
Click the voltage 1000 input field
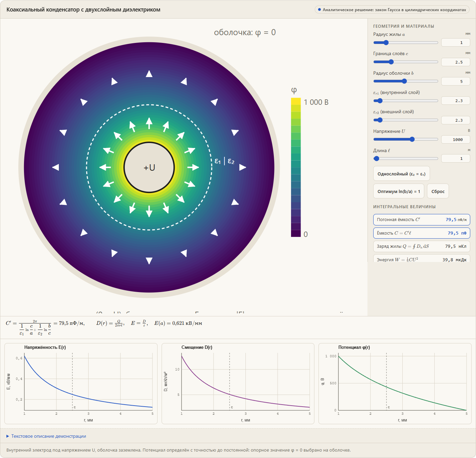(x=456, y=139)
